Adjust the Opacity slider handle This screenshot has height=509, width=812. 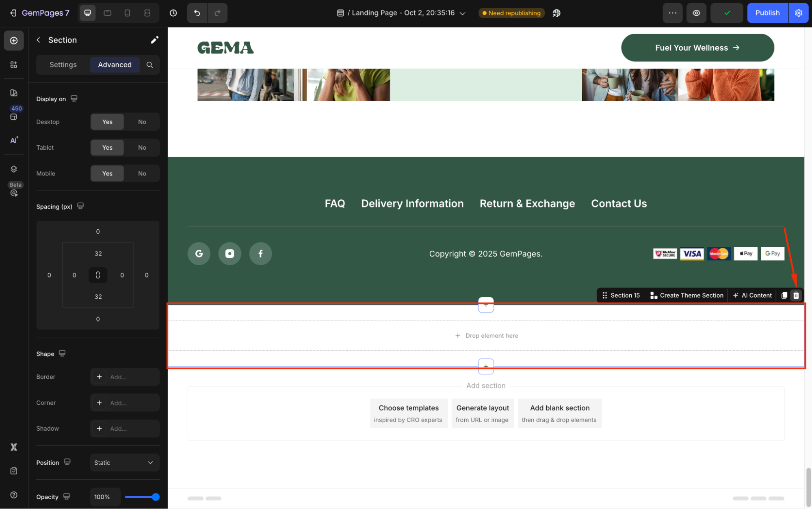click(156, 497)
